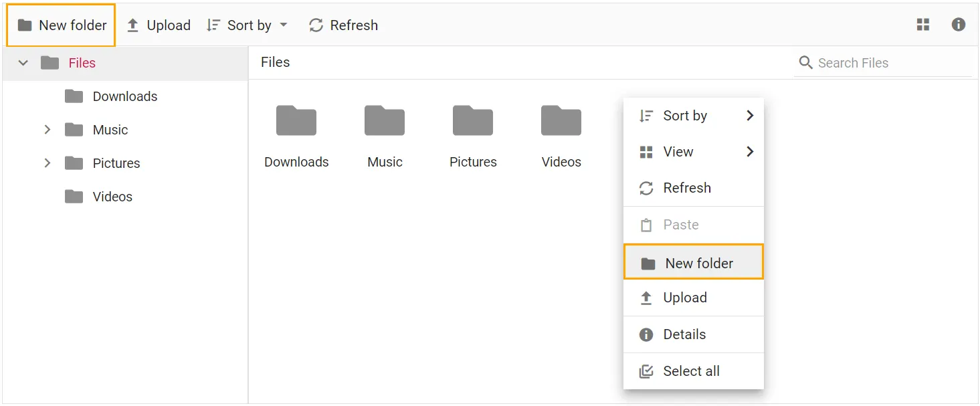Viewport: 980px width, 406px height.
Task: Open details with the toolbar info icon
Action: [x=959, y=25]
